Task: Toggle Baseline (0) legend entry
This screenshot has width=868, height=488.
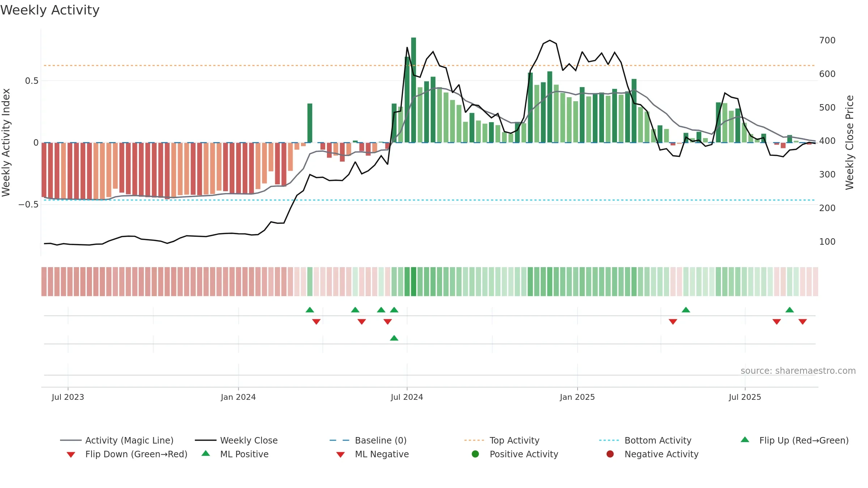Action: (x=368, y=440)
